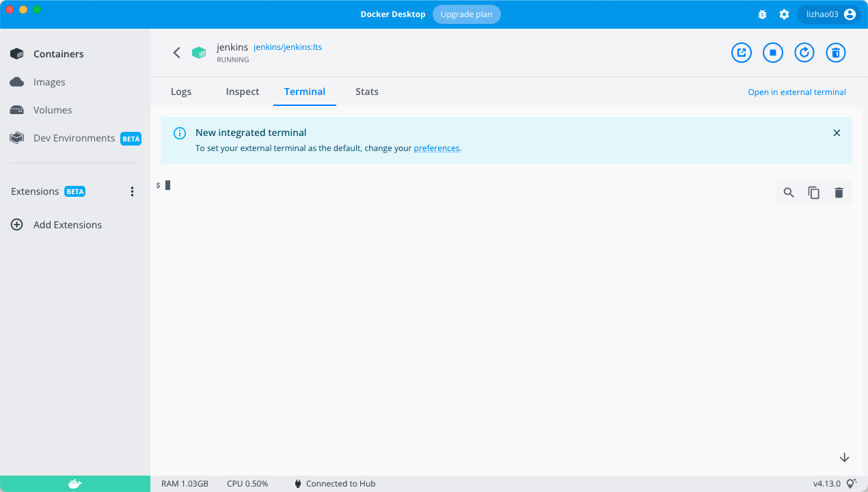
Task: Clear the terminal with trash icon
Action: [x=839, y=193]
